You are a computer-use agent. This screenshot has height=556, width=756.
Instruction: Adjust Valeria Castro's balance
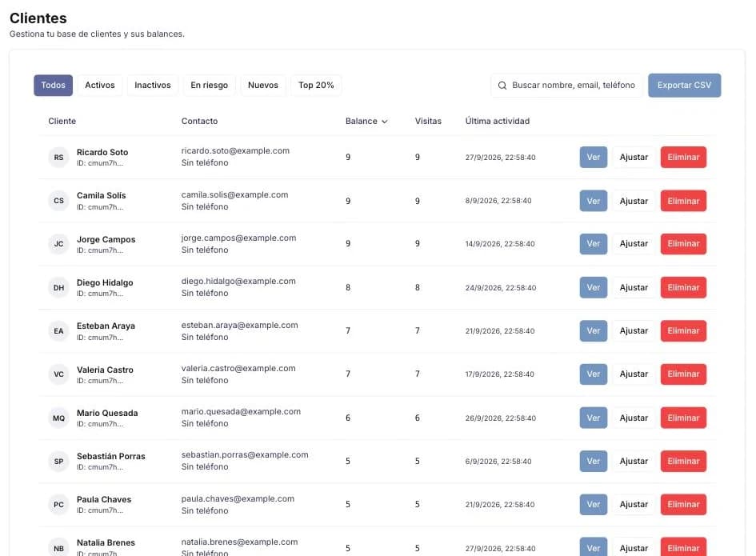[x=634, y=374]
